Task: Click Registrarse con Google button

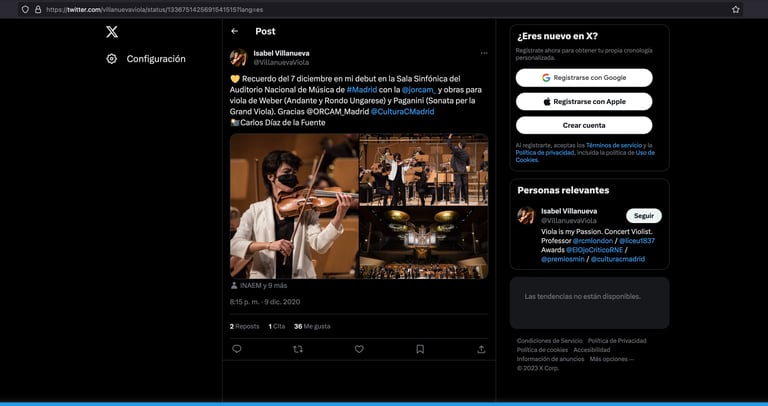Action: tap(584, 78)
